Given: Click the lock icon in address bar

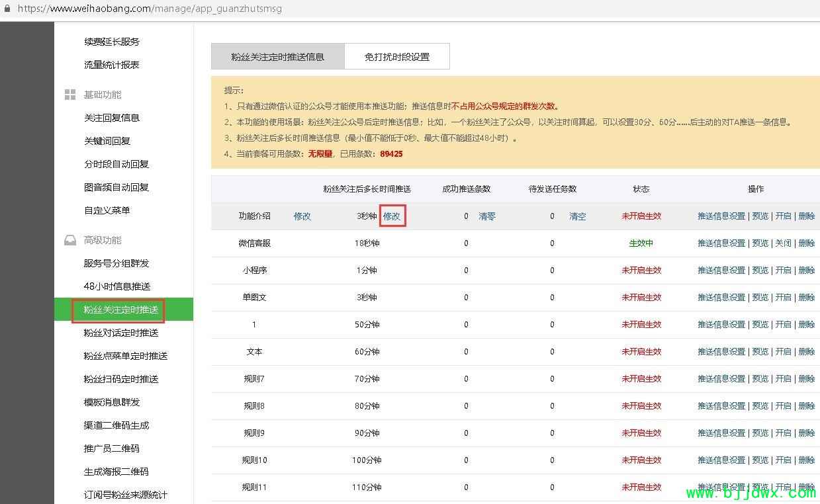Looking at the screenshot, I should coord(7,9).
